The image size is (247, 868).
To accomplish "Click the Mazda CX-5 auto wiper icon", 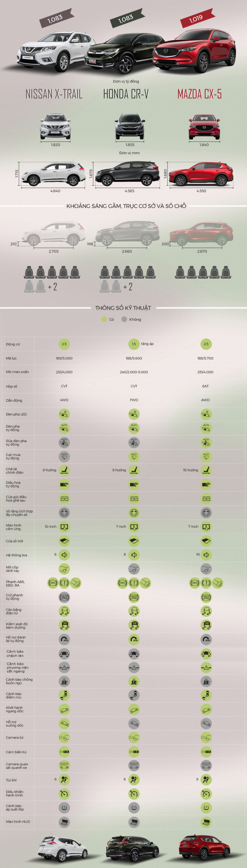I will pyautogui.click(x=206, y=456).
